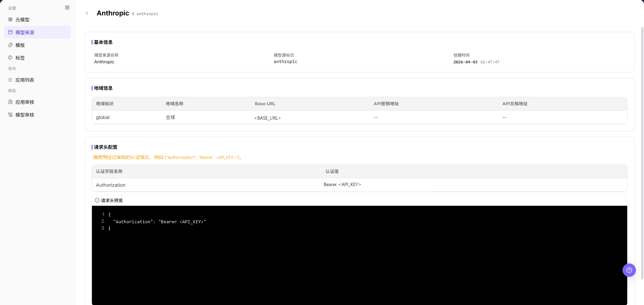
Task: Open 应用审核 in the sidebar
Action: click(x=37, y=102)
